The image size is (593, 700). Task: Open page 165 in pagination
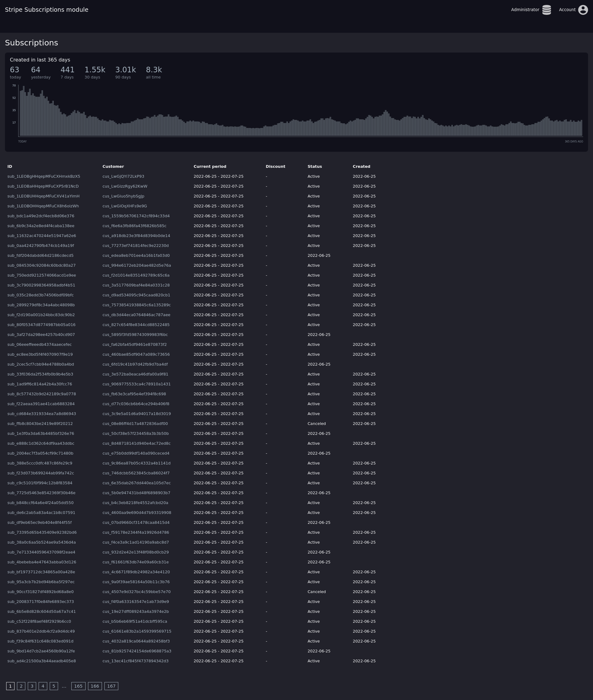(78, 686)
